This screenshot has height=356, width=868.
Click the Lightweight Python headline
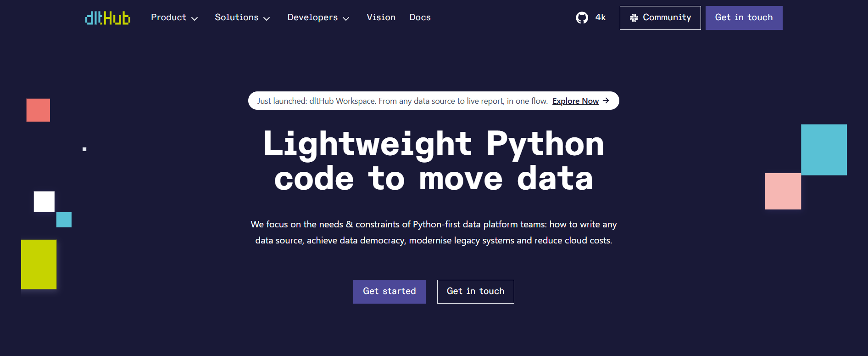point(434,161)
